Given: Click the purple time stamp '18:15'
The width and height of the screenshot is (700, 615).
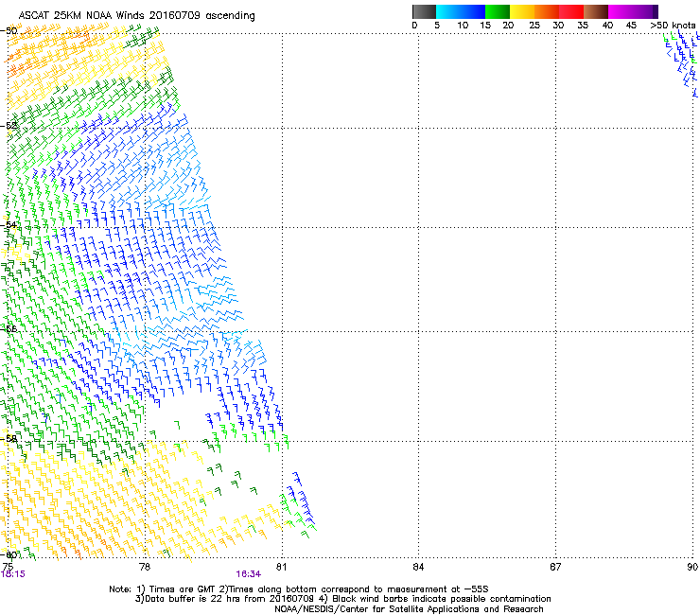Looking at the screenshot, I should click(x=13, y=574).
